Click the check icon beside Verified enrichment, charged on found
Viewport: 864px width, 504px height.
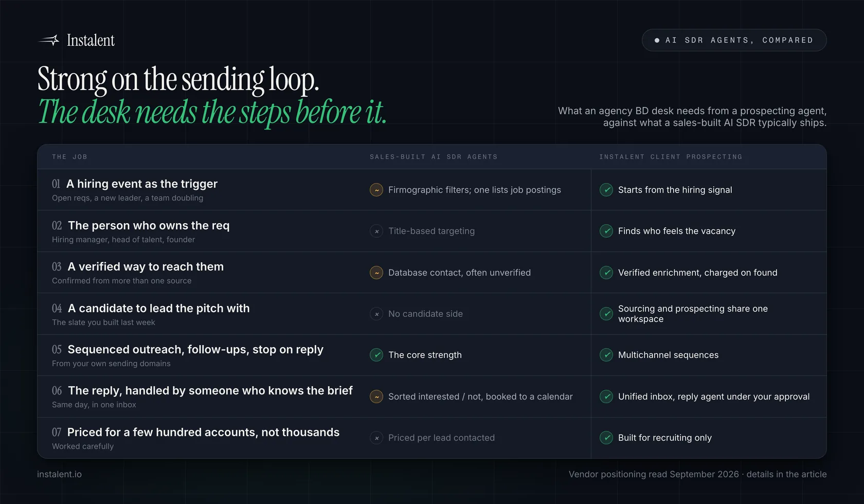606,273
